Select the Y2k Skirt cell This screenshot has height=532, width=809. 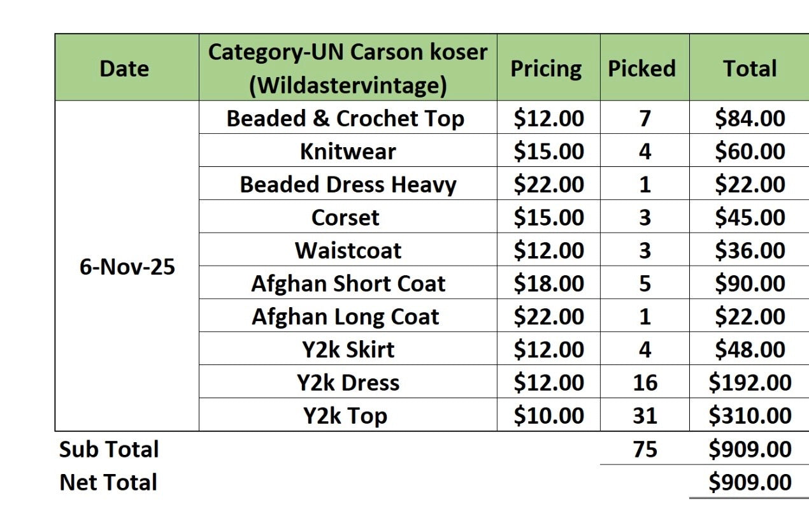348,350
